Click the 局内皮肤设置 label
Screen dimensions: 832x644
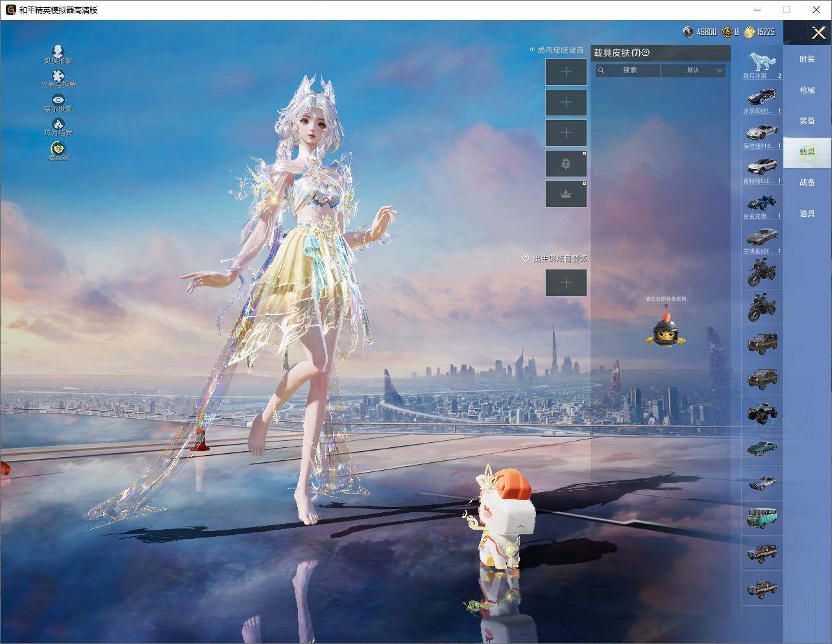pos(561,50)
